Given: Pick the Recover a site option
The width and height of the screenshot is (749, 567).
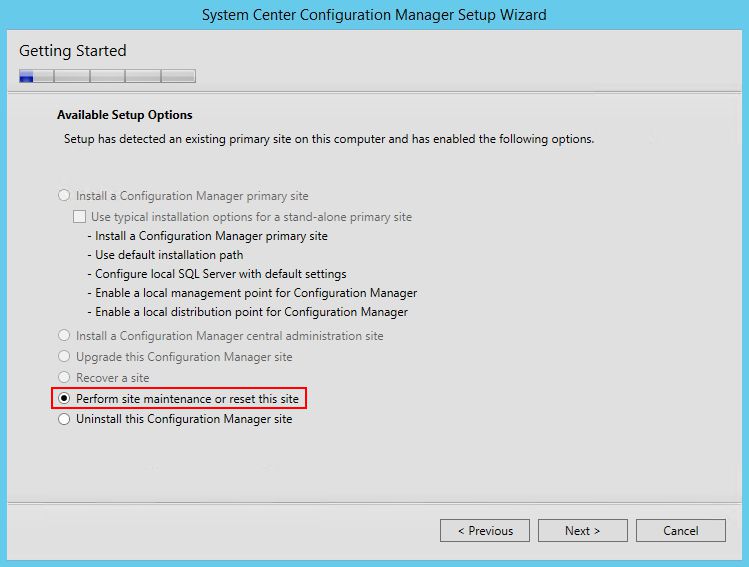Looking at the screenshot, I should tap(65, 378).
